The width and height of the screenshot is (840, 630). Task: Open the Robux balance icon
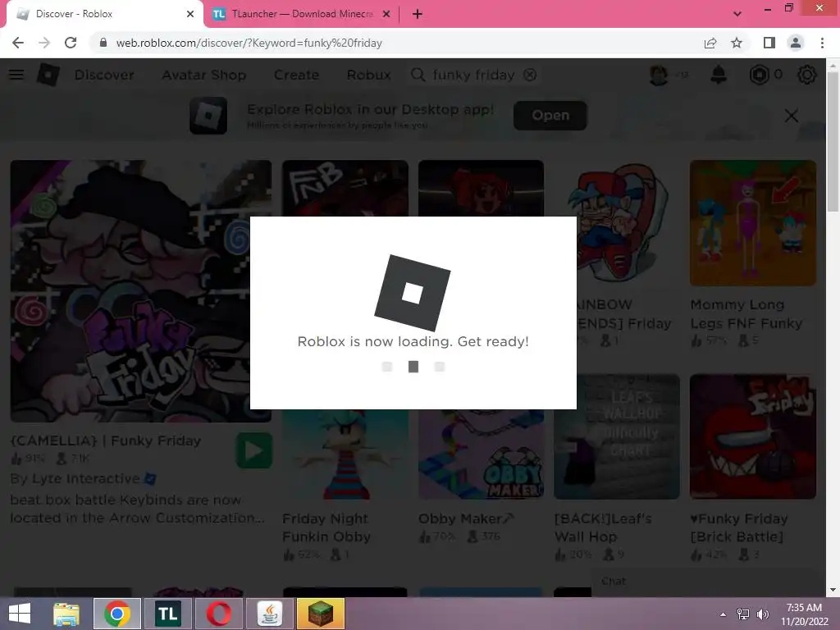[x=759, y=75]
